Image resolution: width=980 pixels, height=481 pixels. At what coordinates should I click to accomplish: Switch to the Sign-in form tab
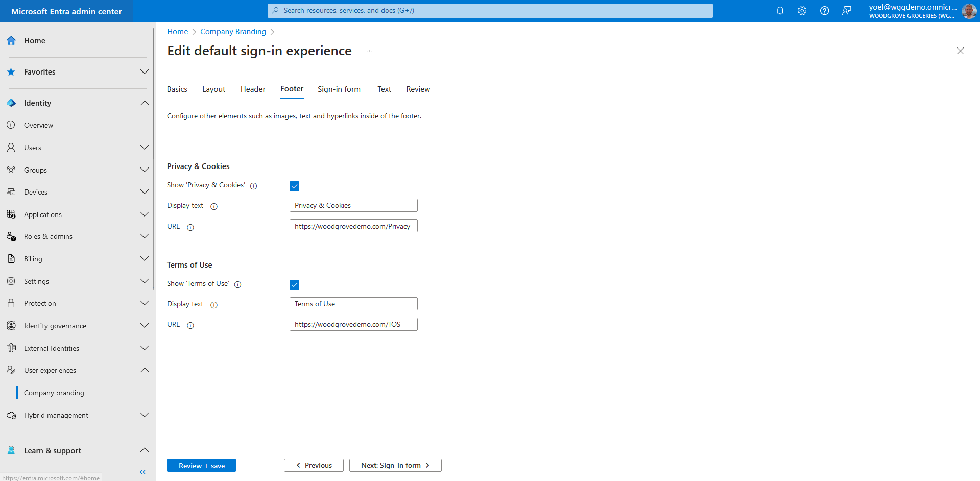pos(339,89)
